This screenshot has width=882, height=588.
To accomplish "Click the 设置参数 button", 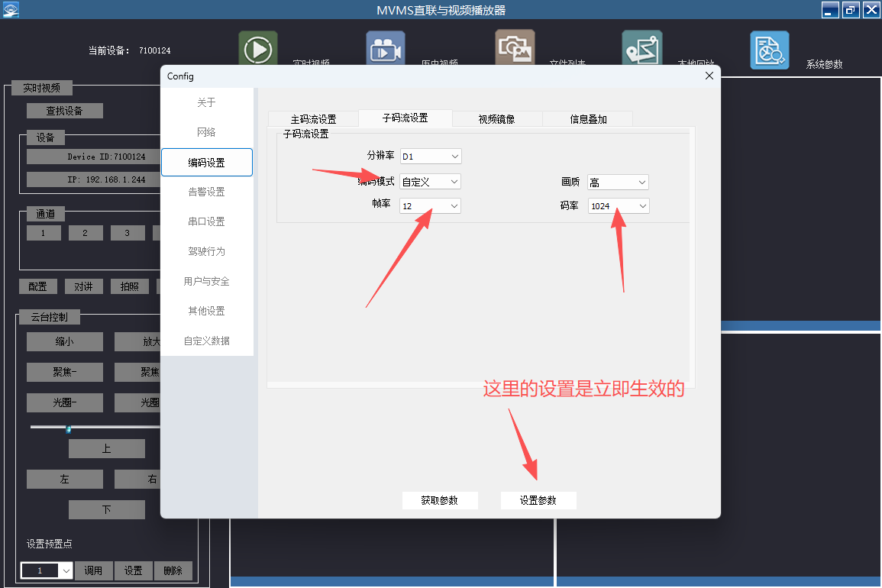I will [538, 500].
